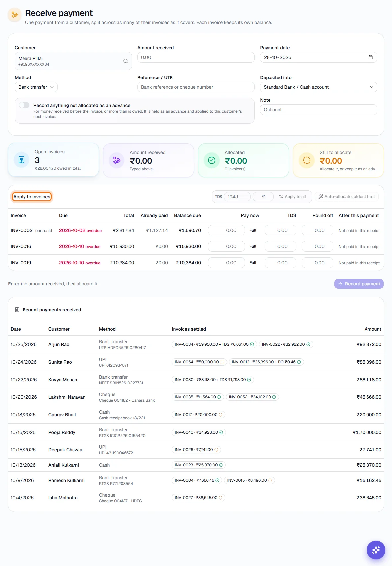Viewport: 392px width, 566px height.
Task: Click the INV-0002 invoice number
Action: (22, 230)
